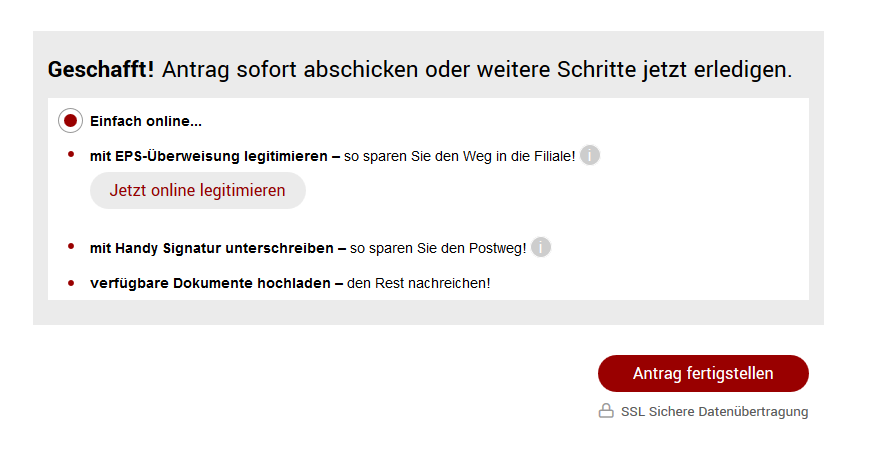The height and width of the screenshot is (451, 871).
Task: Click red bullet before Dokumente hochladen item
Action: click(x=71, y=283)
